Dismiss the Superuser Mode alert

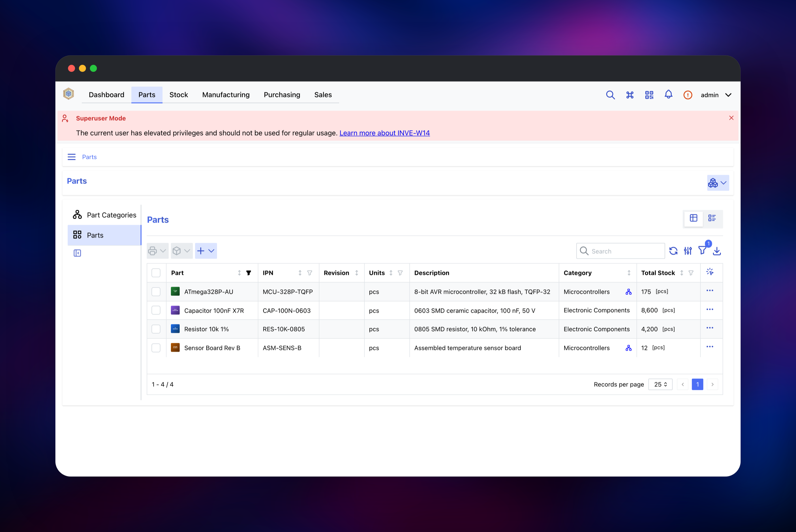pos(731,118)
